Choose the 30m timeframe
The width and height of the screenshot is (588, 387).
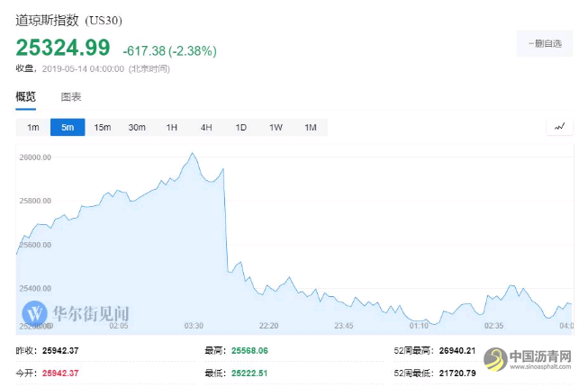[137, 128]
